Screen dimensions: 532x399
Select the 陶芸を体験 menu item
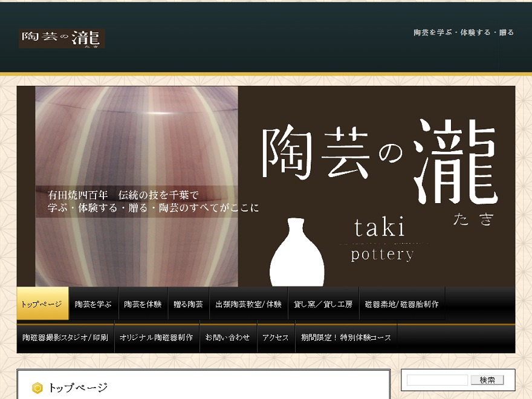[x=143, y=303]
